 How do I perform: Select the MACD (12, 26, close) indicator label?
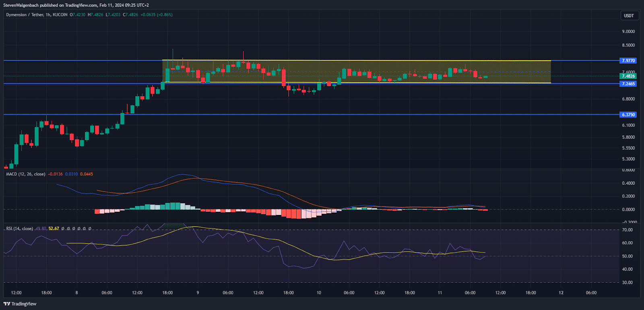pos(25,174)
